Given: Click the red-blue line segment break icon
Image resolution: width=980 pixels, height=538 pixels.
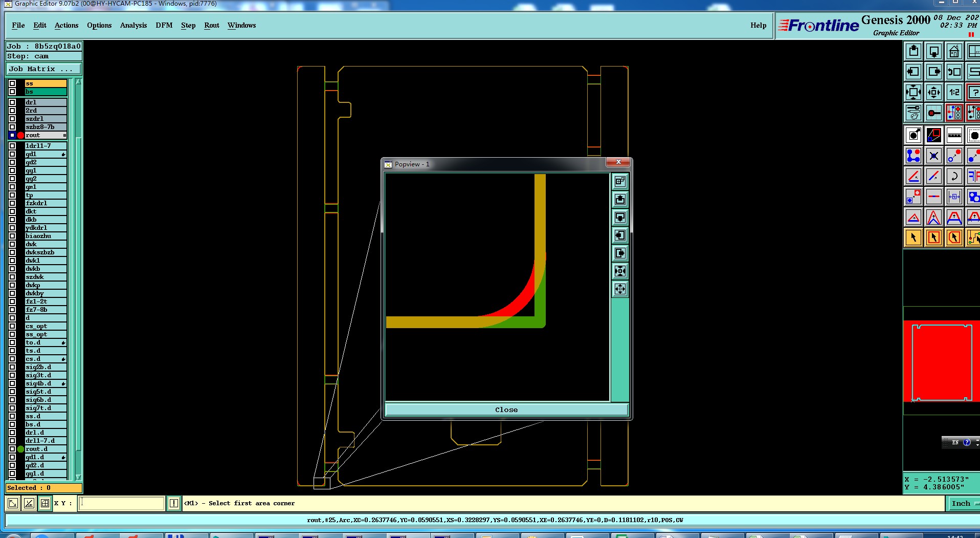Looking at the screenshot, I should 934,197.
